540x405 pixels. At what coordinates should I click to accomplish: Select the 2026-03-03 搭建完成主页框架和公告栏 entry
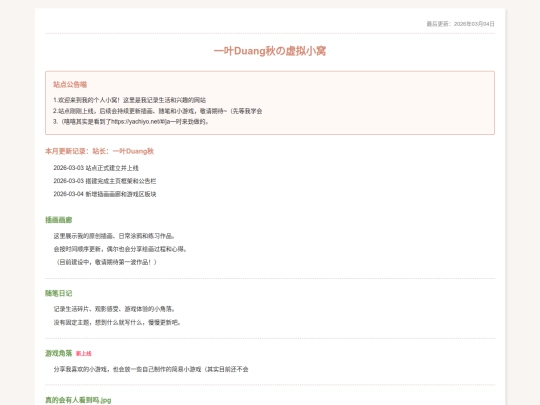coord(105,181)
